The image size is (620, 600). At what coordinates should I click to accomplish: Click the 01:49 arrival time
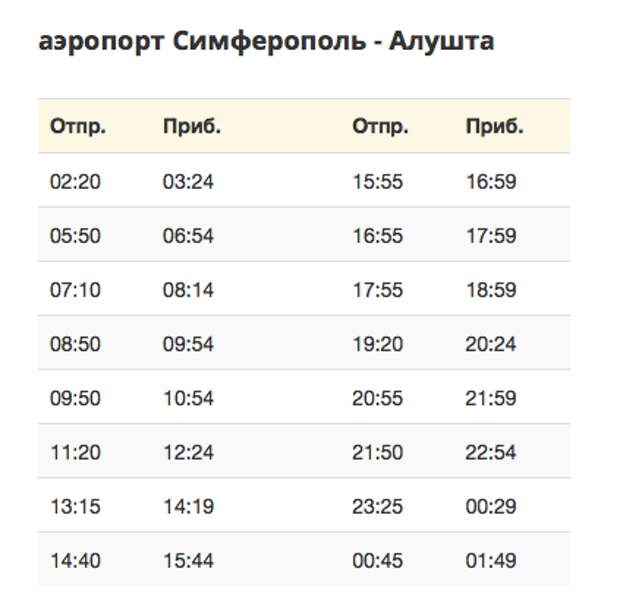coord(491,560)
